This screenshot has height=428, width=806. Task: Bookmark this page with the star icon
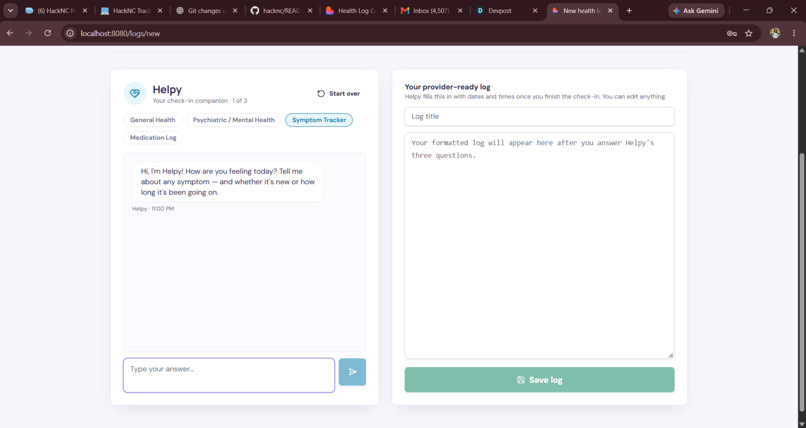pos(749,33)
